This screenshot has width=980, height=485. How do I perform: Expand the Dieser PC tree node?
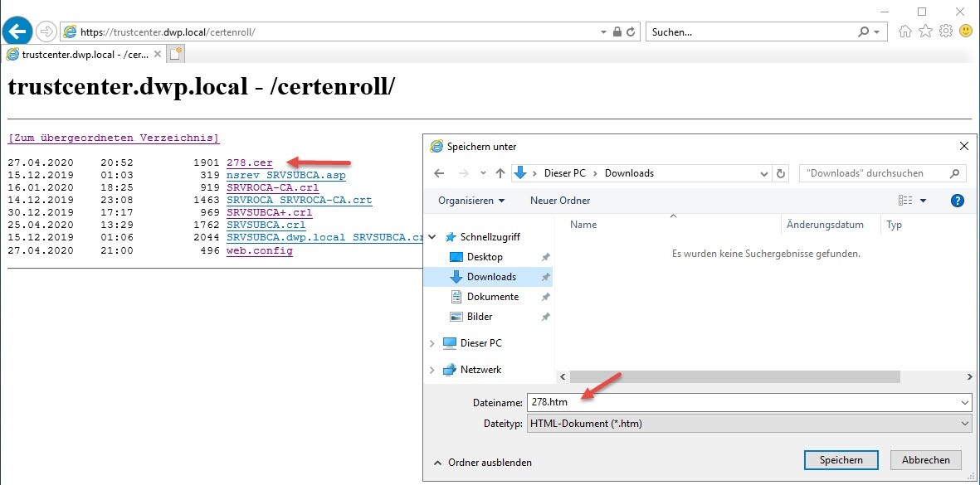432,343
